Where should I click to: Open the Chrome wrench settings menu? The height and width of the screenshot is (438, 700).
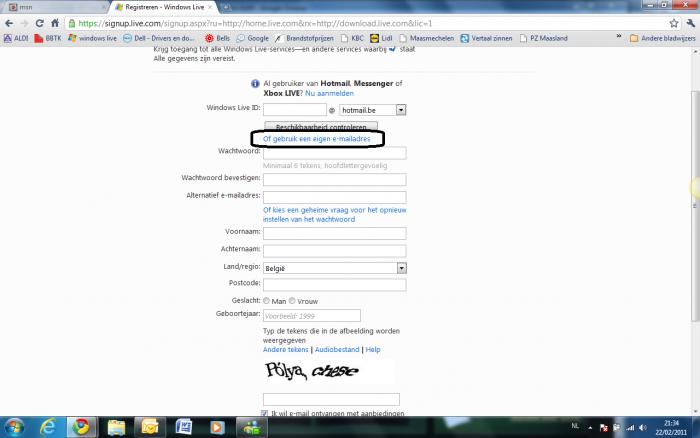coord(691,23)
